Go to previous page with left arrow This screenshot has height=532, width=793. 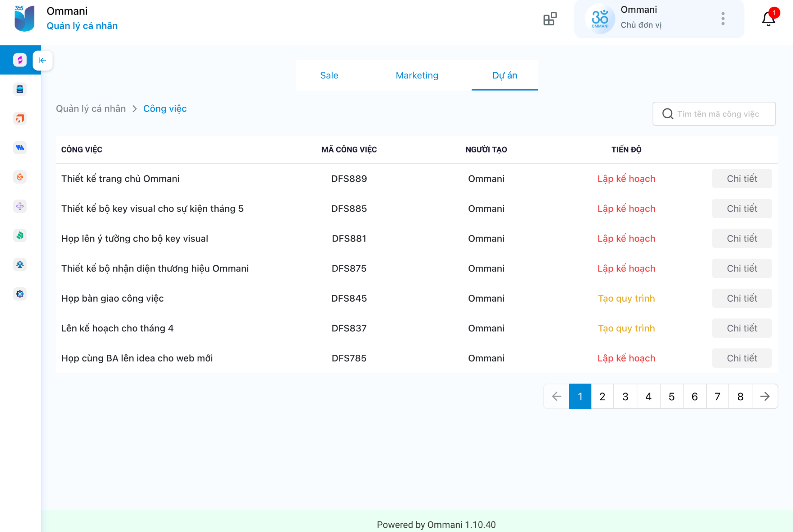557,396
